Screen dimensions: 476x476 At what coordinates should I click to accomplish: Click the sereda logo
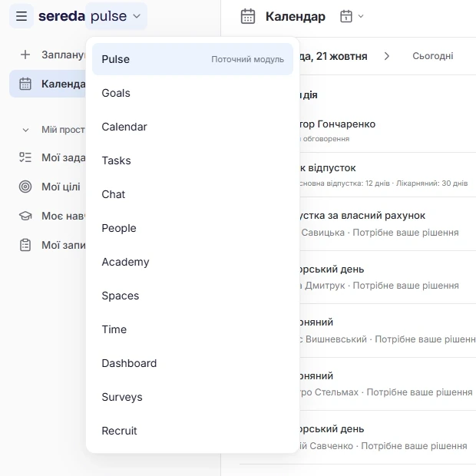[61, 16]
